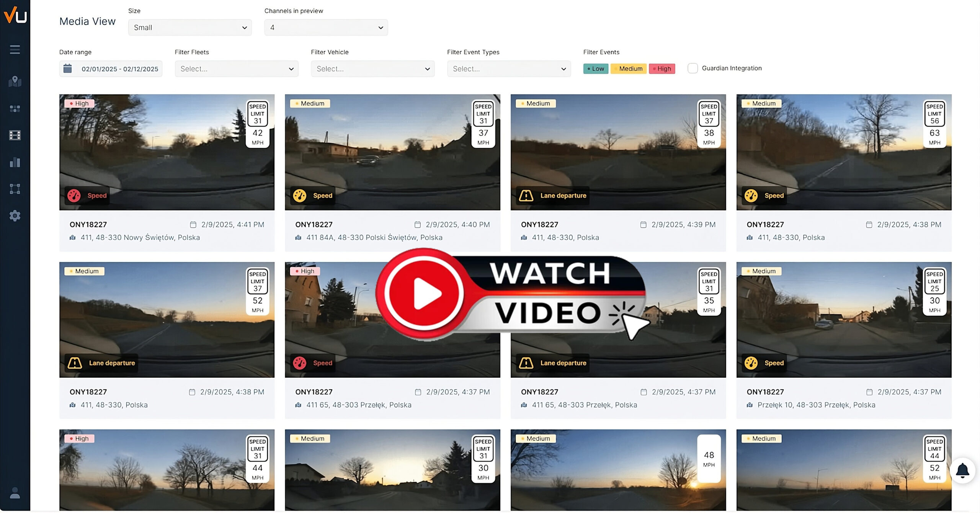This screenshot has width=980, height=513.
Task: Open the bar chart reports icon
Action: point(15,162)
